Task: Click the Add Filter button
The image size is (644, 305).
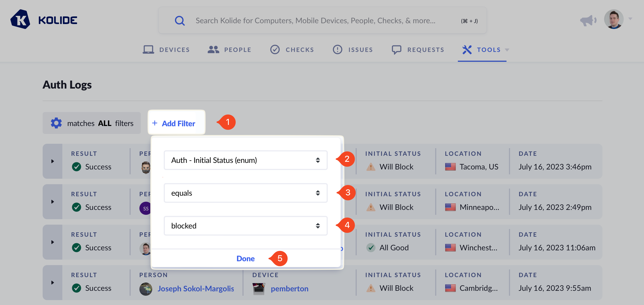Action: [176, 123]
